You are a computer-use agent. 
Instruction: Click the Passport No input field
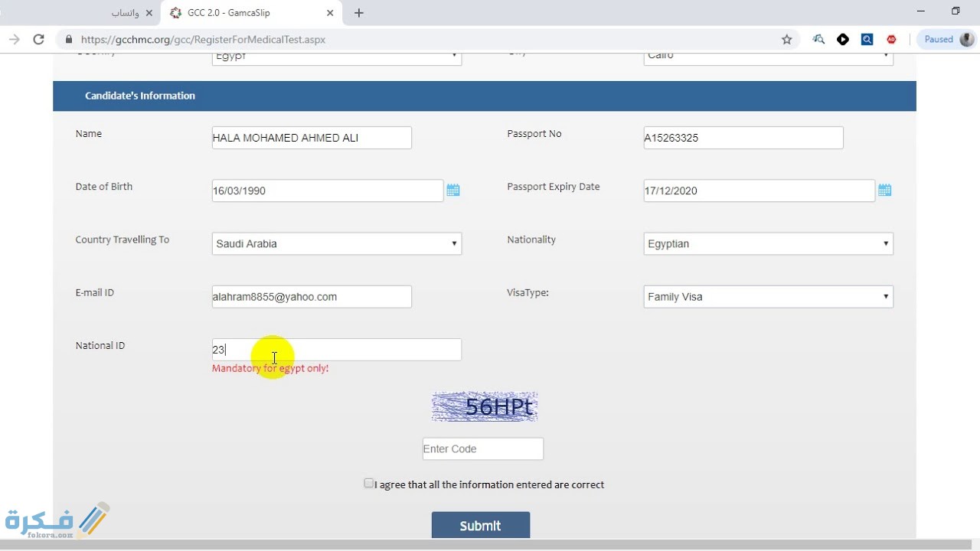743,139
